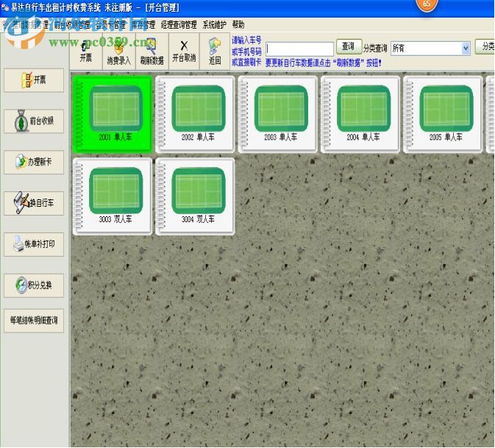Image resolution: width=495 pixels, height=448 pixels.
Task: Open 开票 from the left sidebar
Action: tap(34, 80)
